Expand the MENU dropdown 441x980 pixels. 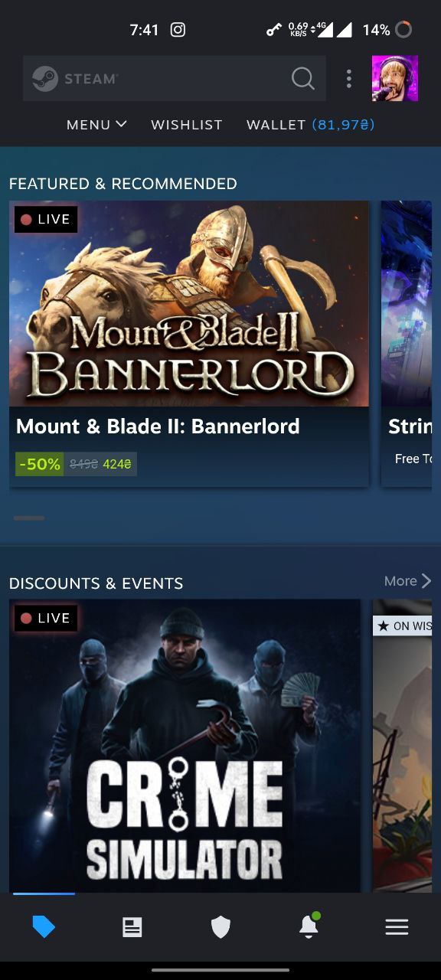pyautogui.click(x=96, y=124)
